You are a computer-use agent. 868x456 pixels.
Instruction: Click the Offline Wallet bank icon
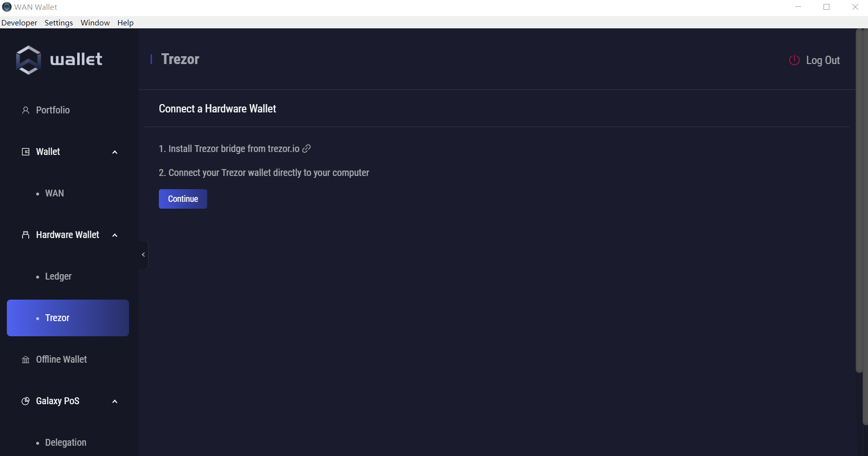pos(26,360)
